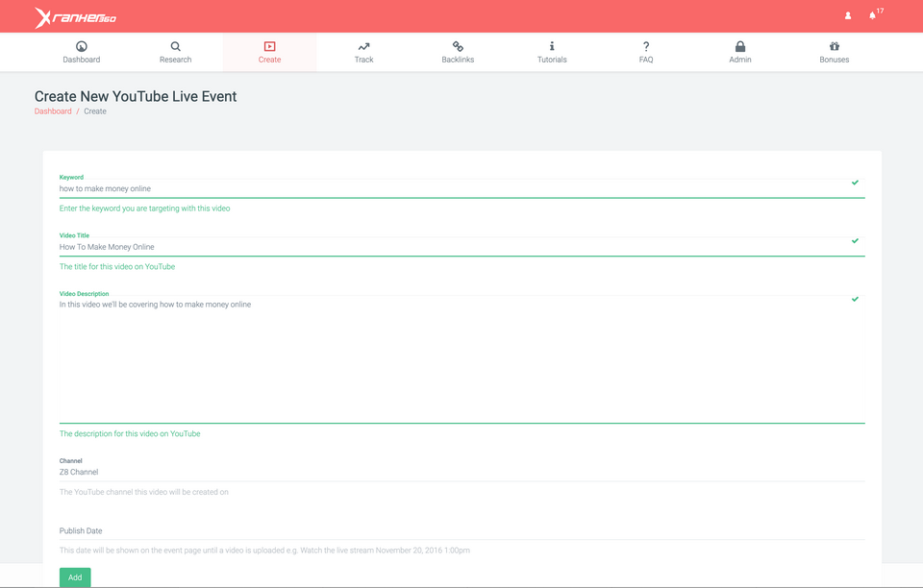
Task: Click the RankerX logo
Action: point(75,17)
